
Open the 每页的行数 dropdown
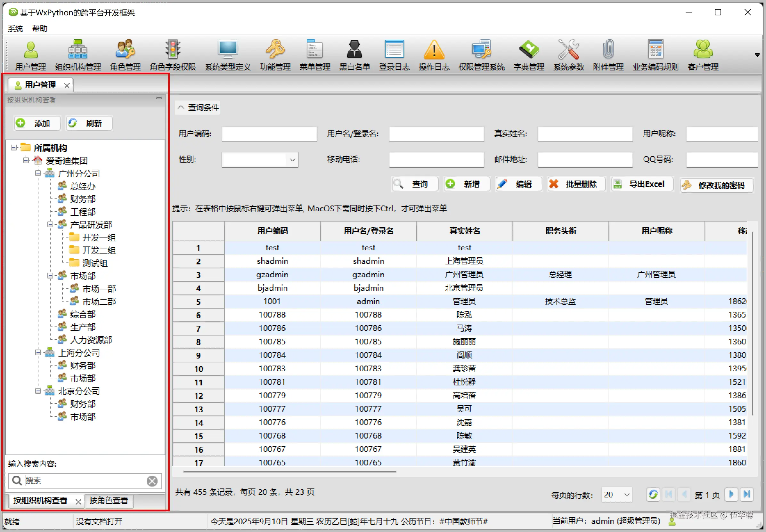627,495
